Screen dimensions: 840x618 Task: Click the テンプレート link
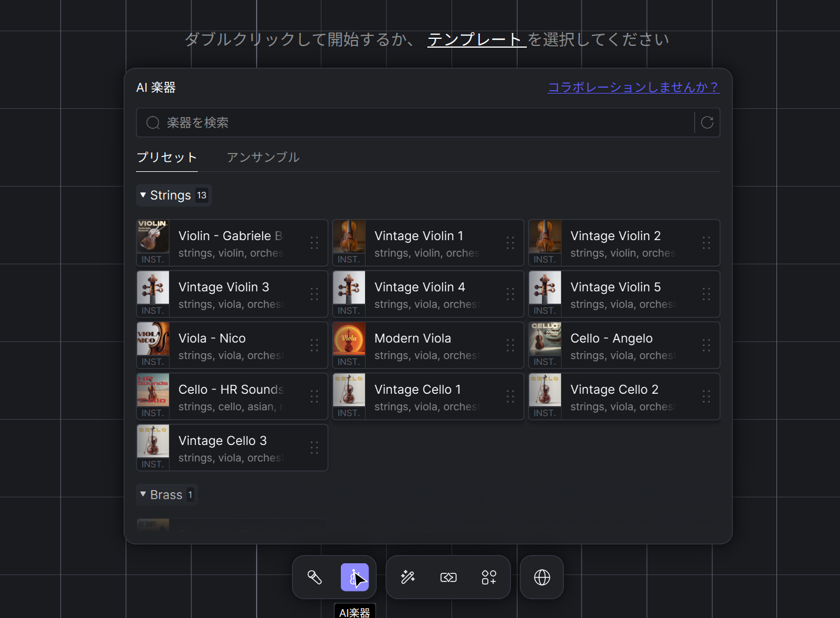(476, 39)
